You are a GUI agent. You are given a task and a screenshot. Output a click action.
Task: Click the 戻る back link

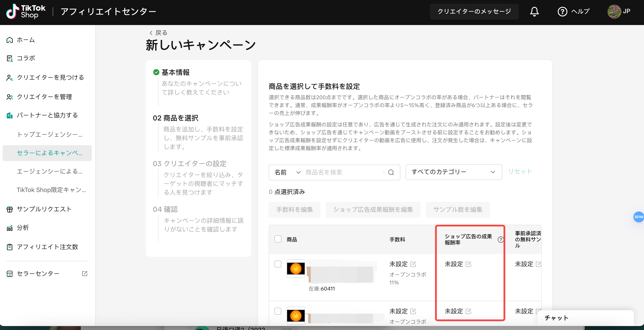[161, 33]
